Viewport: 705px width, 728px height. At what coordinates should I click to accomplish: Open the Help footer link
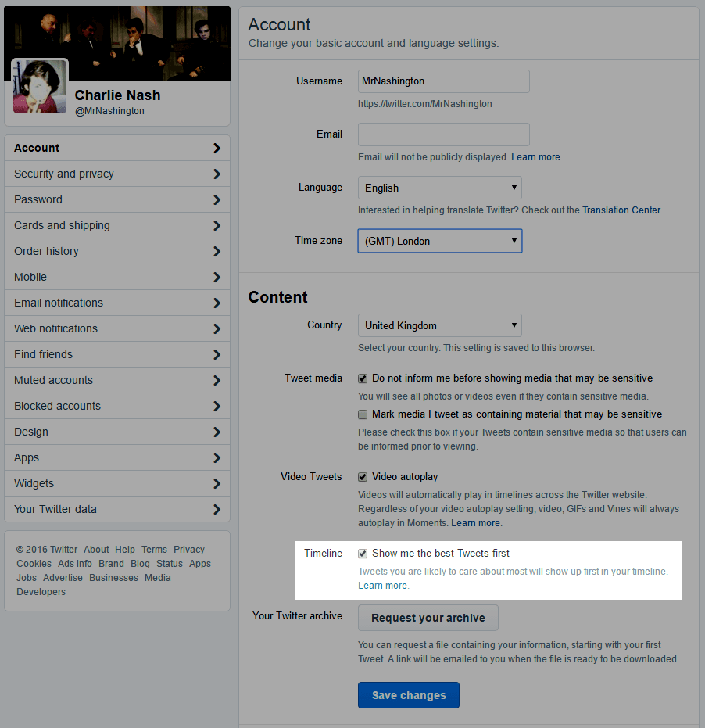coord(125,550)
